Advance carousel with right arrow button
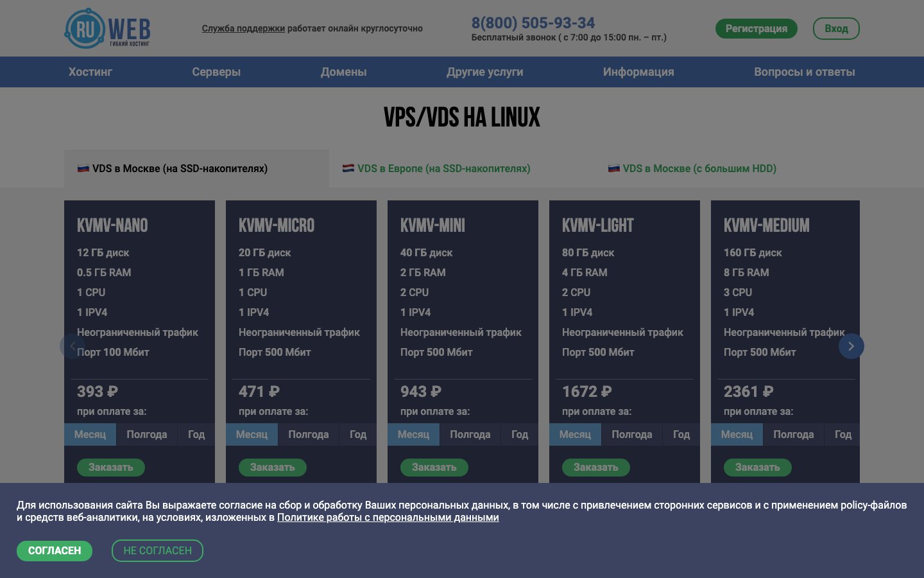924x578 pixels. tap(851, 346)
